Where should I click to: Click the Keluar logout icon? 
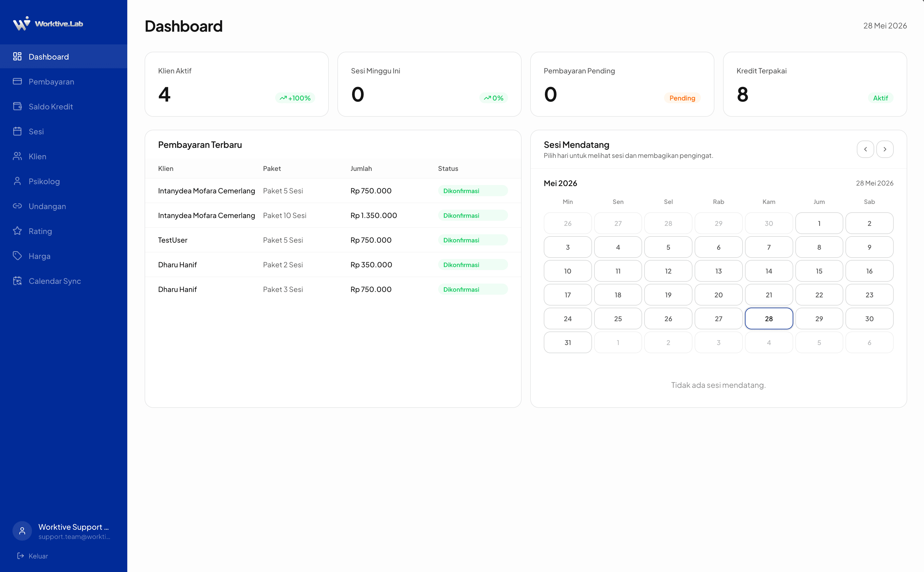click(21, 556)
